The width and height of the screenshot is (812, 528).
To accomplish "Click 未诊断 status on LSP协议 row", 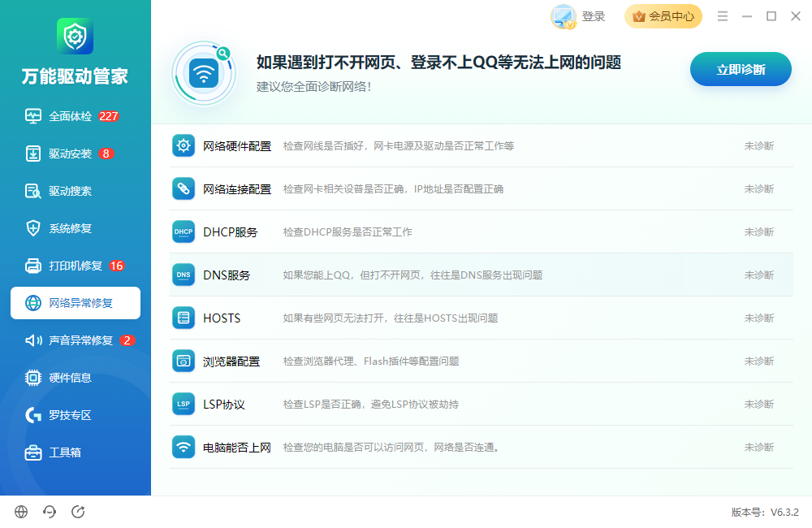I will click(759, 405).
